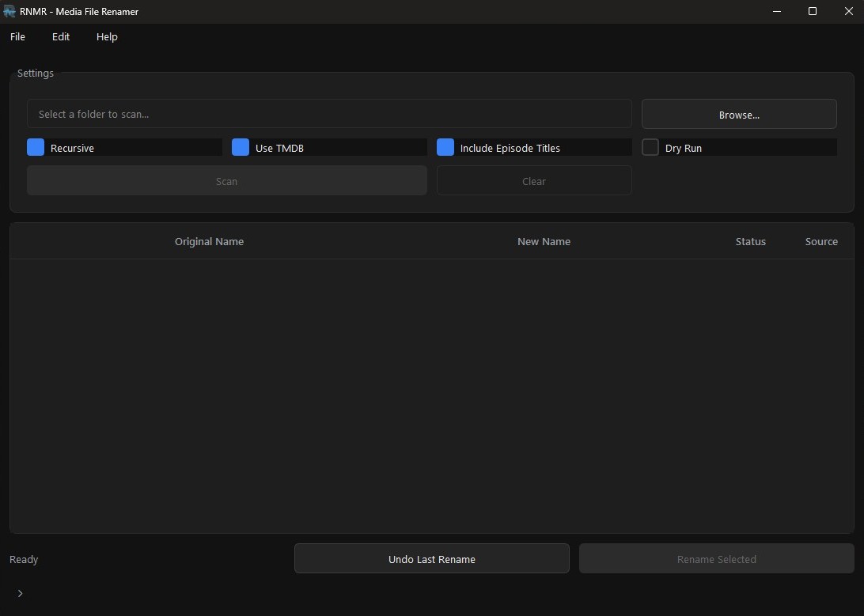Click the RNMR app icon in the title bar

tap(9, 11)
